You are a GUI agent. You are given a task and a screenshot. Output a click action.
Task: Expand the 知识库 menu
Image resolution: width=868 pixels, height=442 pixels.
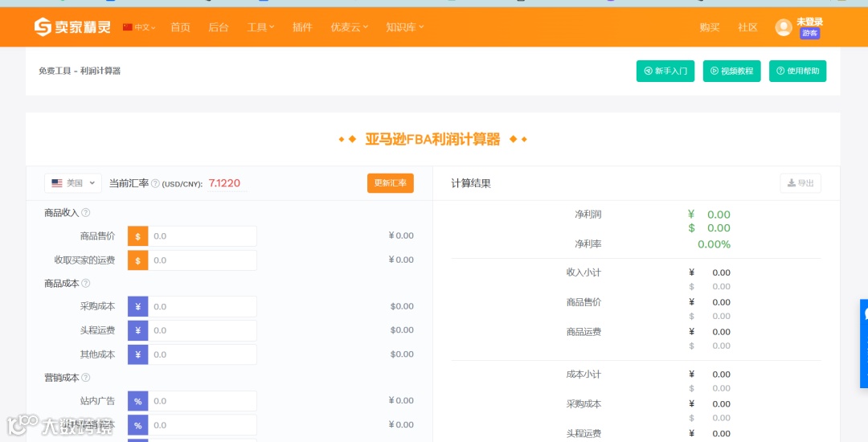pyautogui.click(x=404, y=27)
